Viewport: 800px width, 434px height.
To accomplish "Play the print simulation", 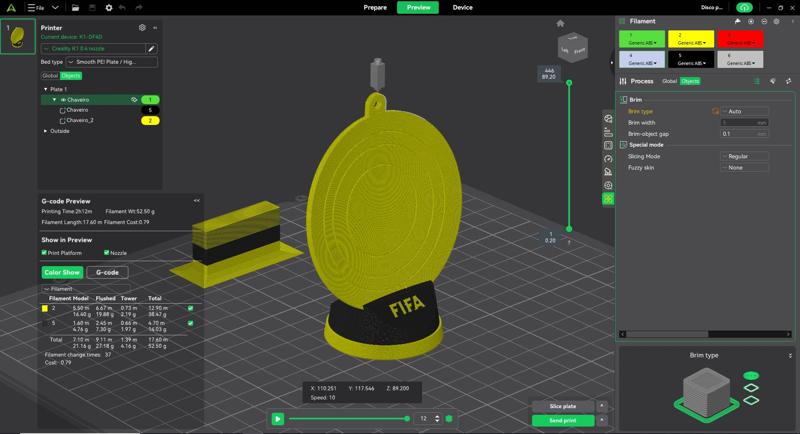I will 278,419.
